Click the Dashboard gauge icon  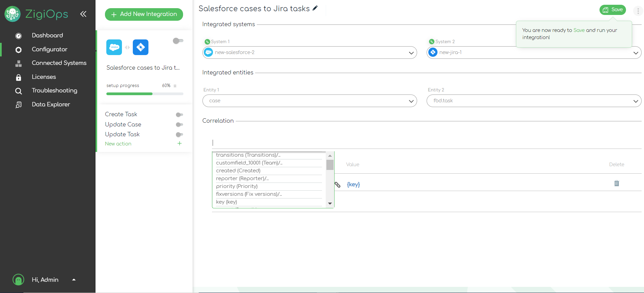pos(19,36)
